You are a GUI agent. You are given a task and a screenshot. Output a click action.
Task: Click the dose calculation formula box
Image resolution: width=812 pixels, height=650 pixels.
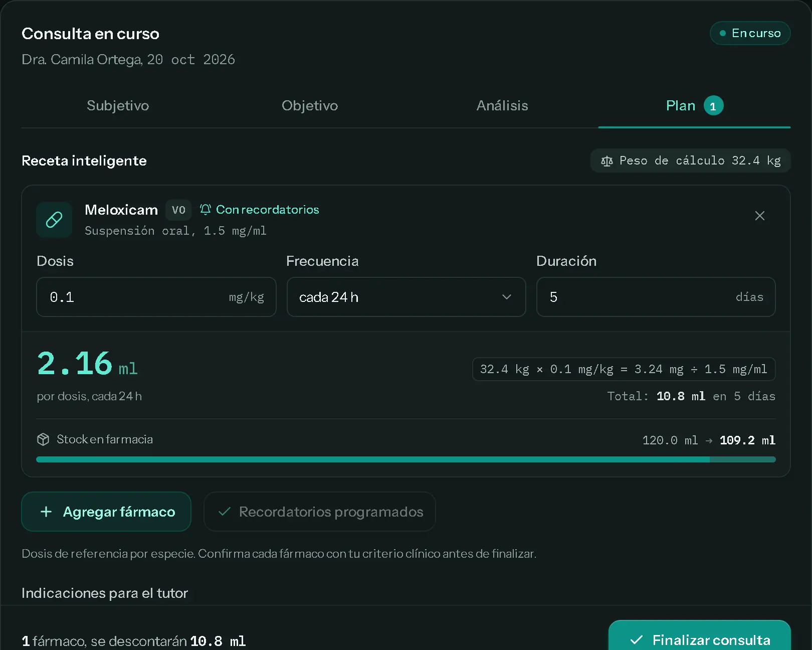(x=624, y=369)
